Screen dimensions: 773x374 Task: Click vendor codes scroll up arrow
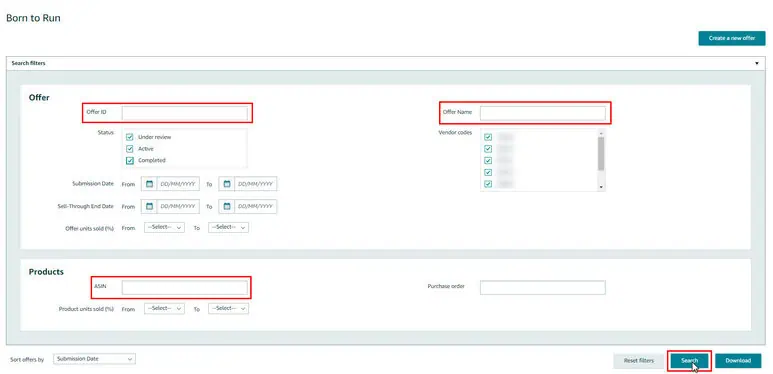[x=600, y=133]
